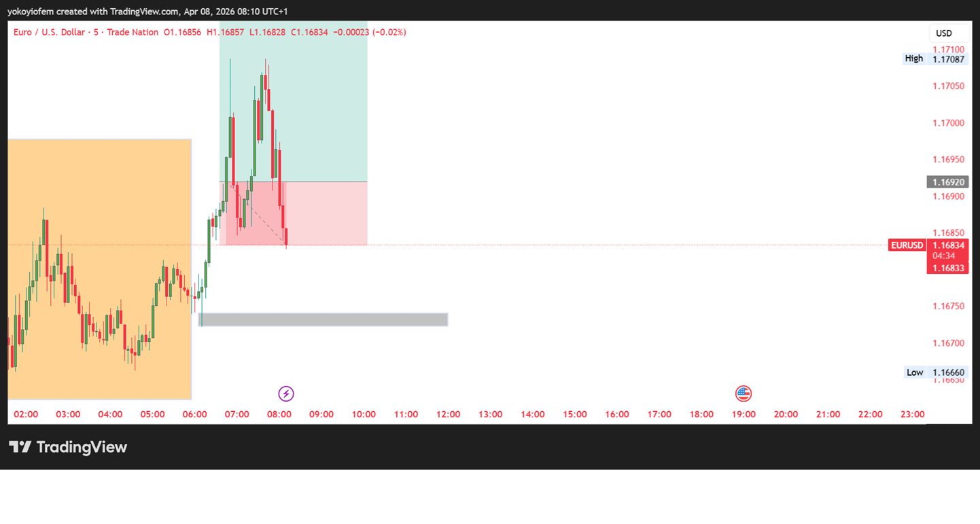Click the 1.16920 entry price label
The height and width of the screenshot is (524, 980).
click(x=947, y=182)
